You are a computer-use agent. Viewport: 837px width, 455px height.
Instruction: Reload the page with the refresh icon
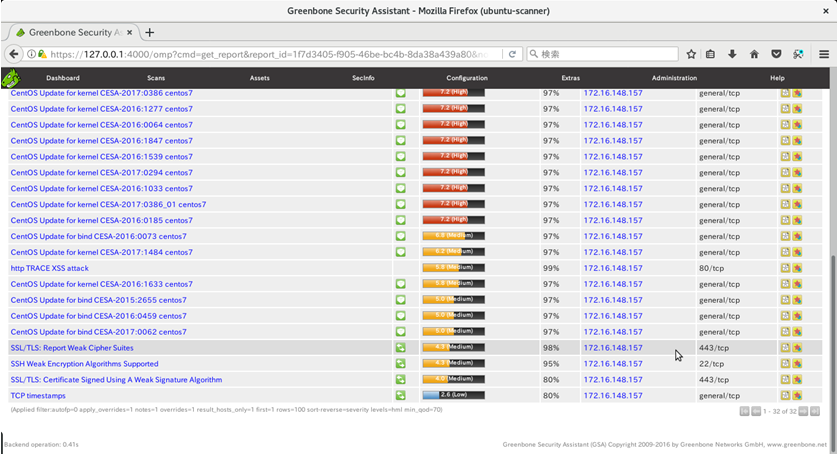coord(512,54)
